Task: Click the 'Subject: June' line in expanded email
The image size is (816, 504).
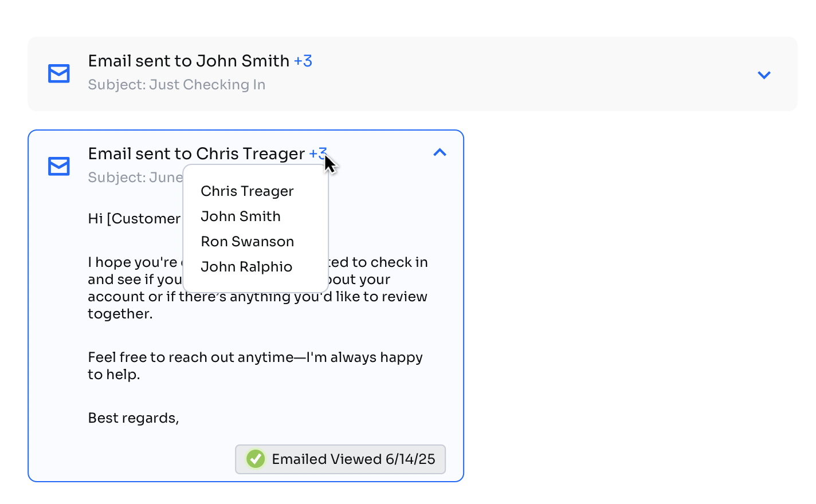Action: (x=135, y=178)
